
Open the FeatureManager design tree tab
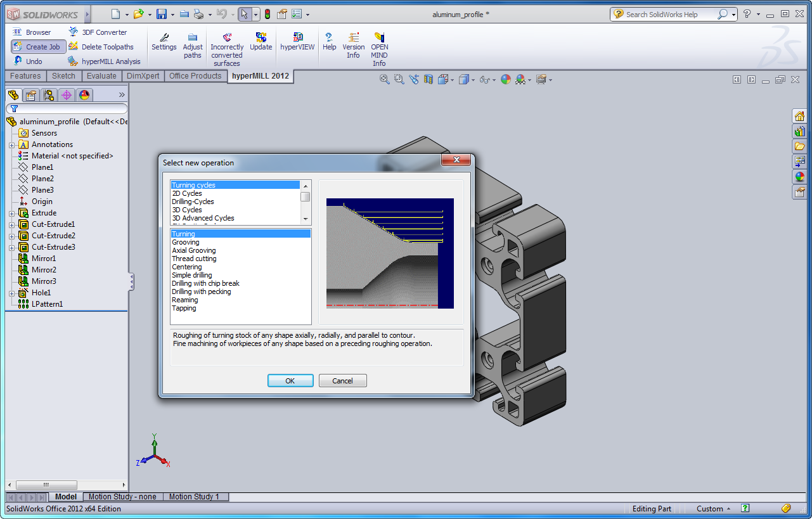[x=13, y=95]
